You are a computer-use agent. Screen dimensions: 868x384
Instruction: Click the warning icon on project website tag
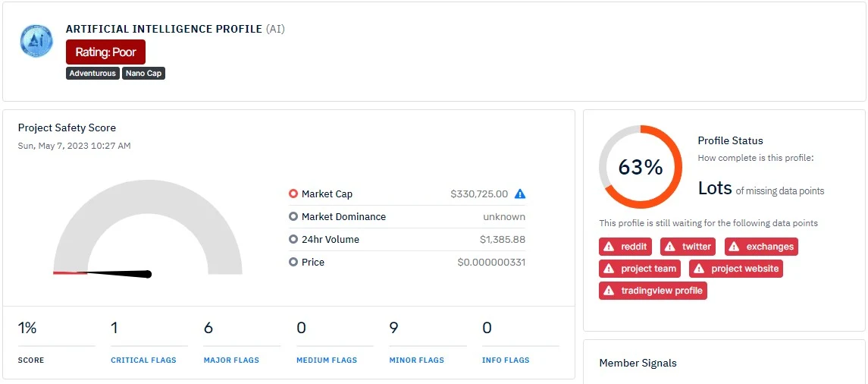tap(699, 269)
